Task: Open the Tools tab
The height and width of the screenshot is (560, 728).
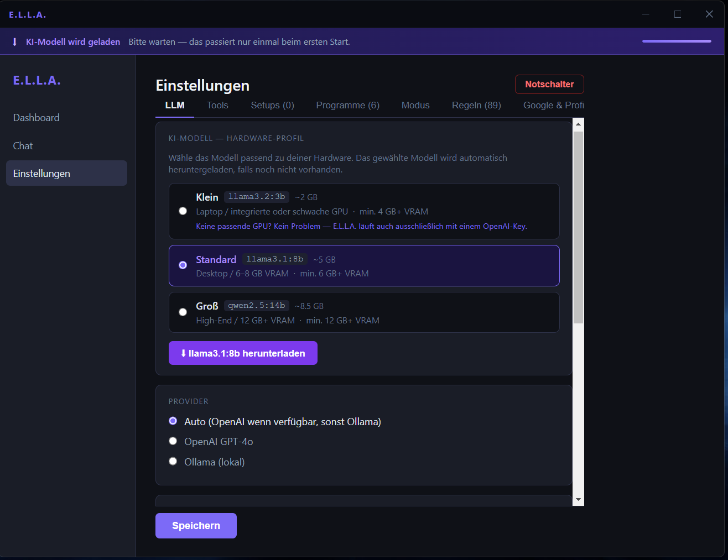Action: coord(217,106)
